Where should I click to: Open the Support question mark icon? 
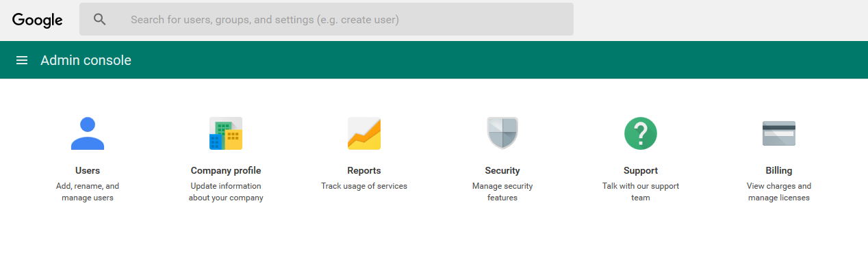pyautogui.click(x=641, y=133)
